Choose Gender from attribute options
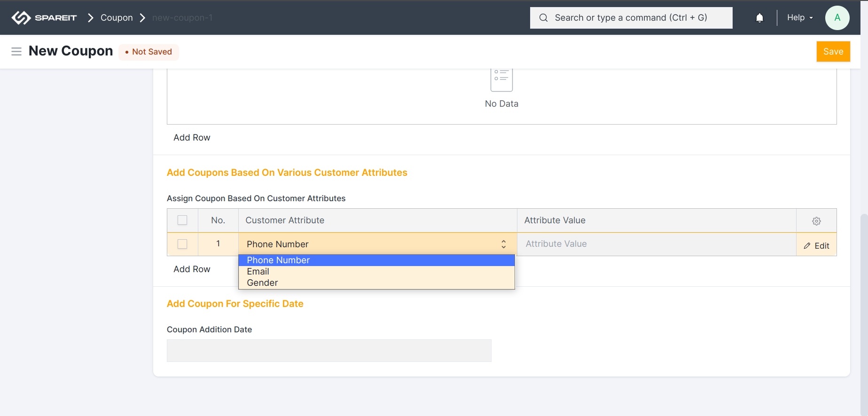Screen dimensions: 868x416 pos(262,283)
